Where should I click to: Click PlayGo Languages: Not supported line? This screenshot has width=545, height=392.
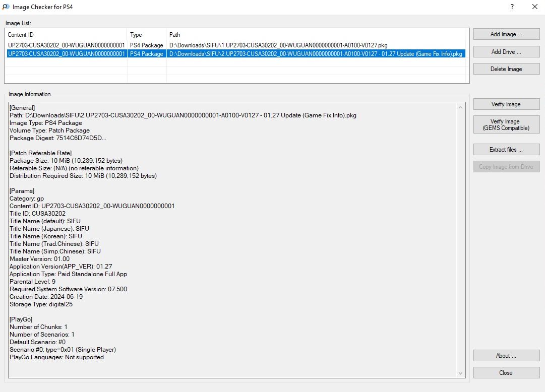56,357
